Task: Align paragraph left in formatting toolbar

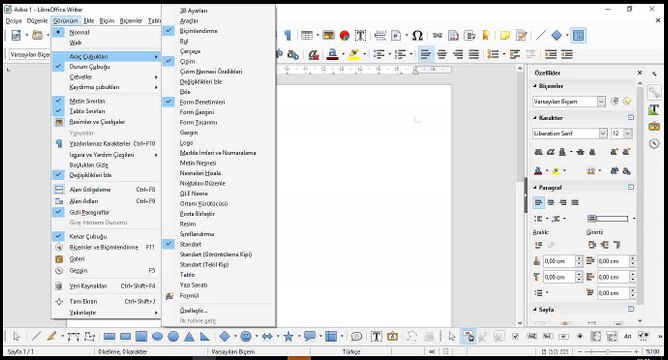Action: click(425, 55)
